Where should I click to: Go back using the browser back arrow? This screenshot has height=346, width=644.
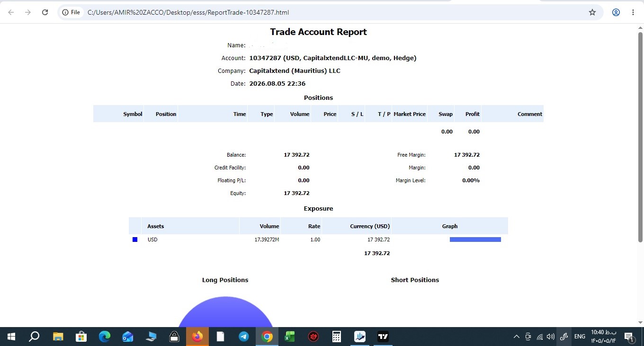coord(11,12)
